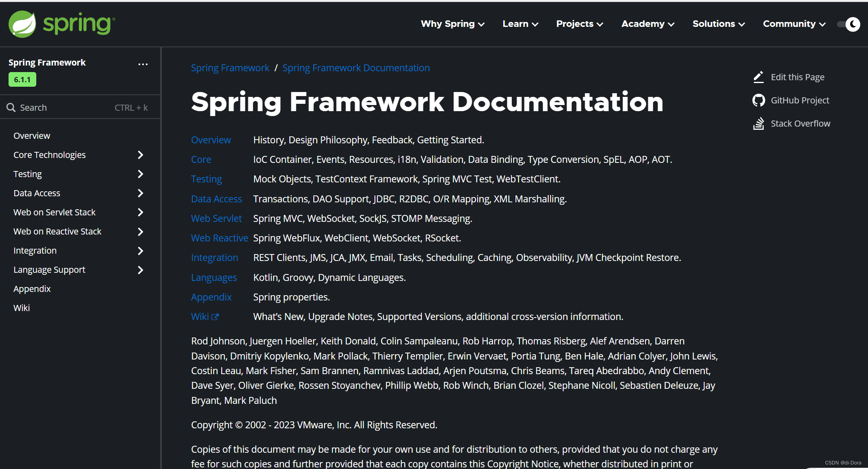This screenshot has height=469, width=868.
Task: Click the external-link icon beside Wiki
Action: (215, 317)
